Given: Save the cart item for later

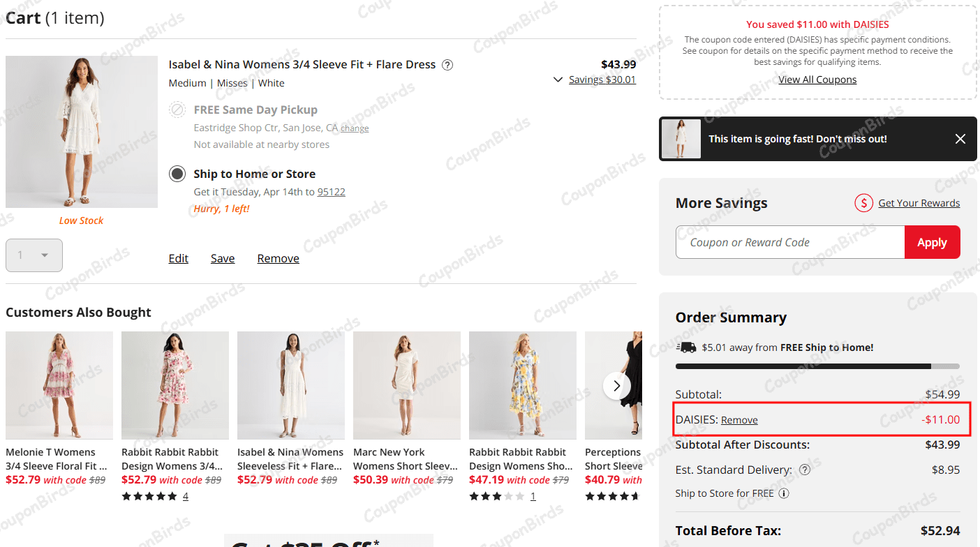Looking at the screenshot, I should (223, 258).
